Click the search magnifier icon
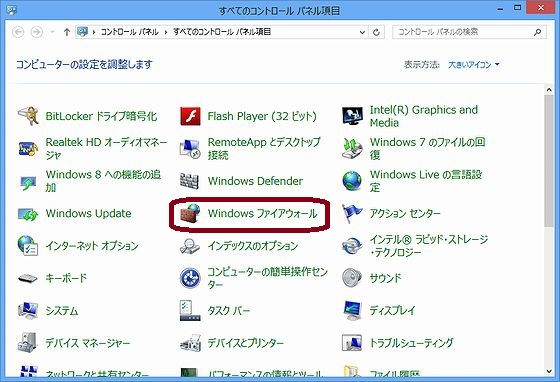The width and height of the screenshot is (560, 382). [538, 32]
